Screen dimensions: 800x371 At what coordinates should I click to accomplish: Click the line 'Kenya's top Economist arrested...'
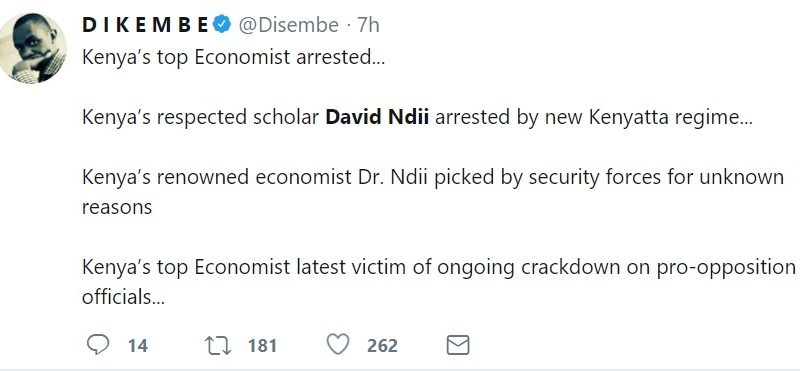(234, 57)
